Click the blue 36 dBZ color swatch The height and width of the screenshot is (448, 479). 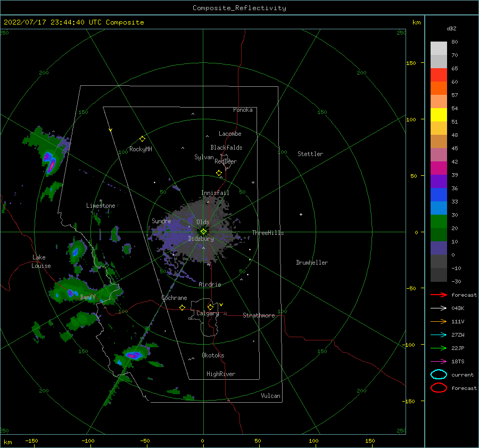click(x=439, y=195)
